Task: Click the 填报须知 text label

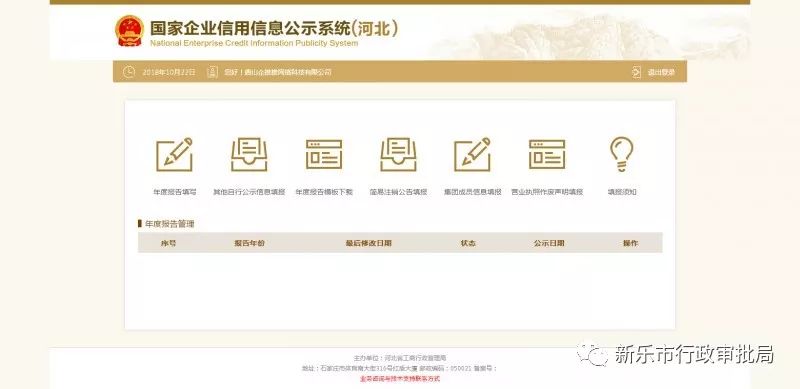Action: coord(622,192)
